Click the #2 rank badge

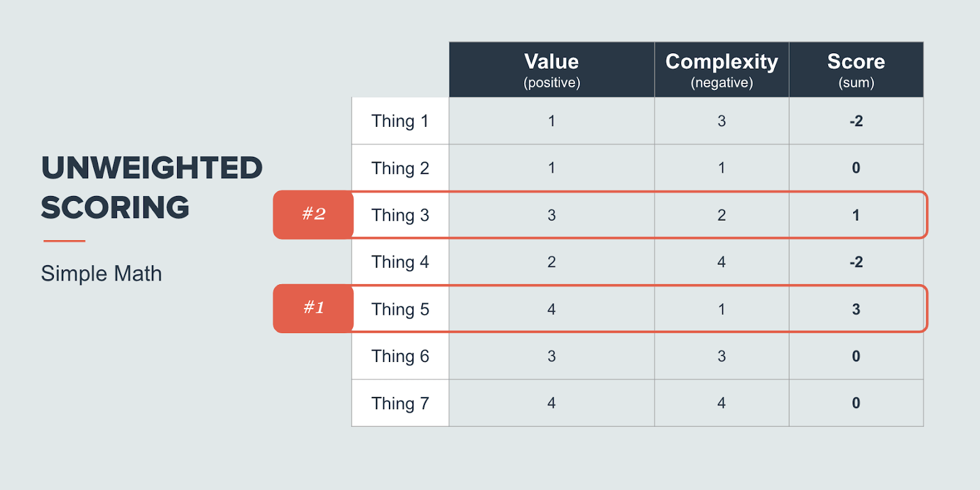tap(314, 214)
